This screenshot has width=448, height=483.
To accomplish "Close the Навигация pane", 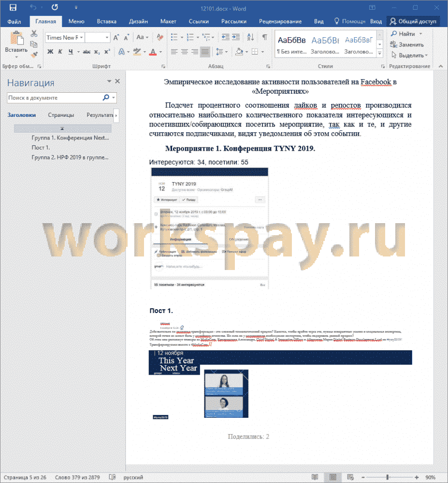I will click(x=117, y=81).
